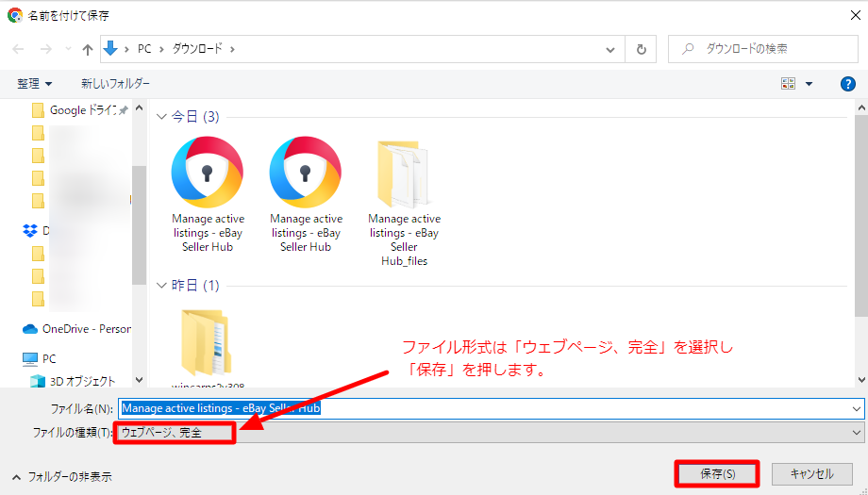Go up one folder level

click(x=88, y=49)
